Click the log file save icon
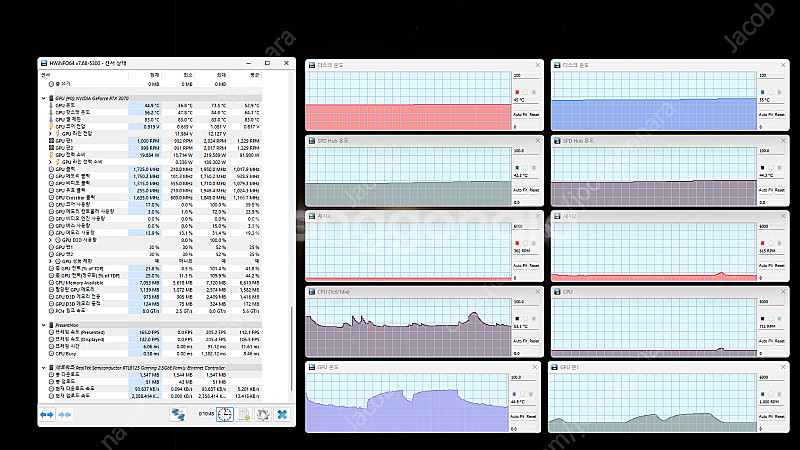This screenshot has width=800, height=450. point(245,414)
